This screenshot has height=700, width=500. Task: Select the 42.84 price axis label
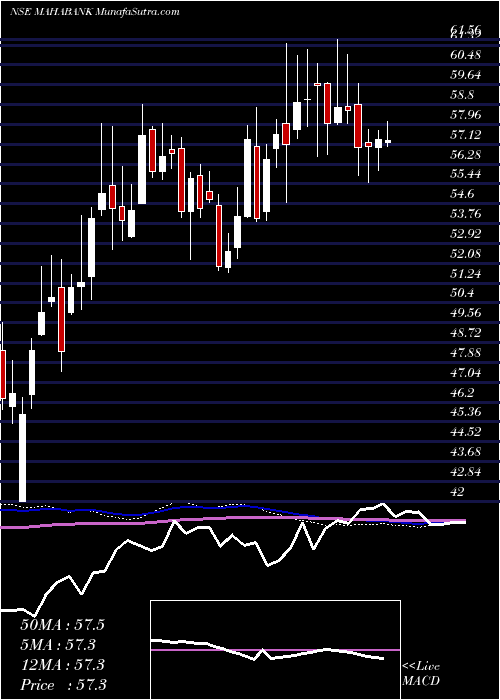point(466,471)
